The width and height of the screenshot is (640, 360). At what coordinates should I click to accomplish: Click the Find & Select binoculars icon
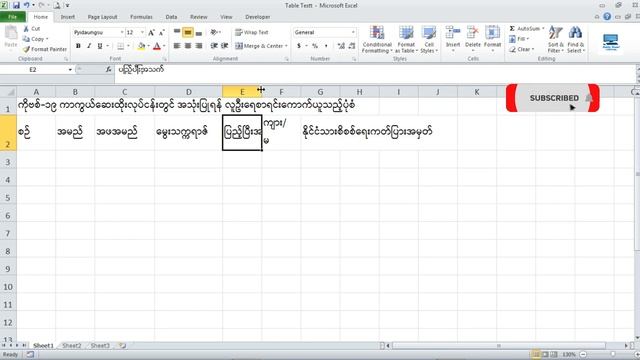click(576, 33)
